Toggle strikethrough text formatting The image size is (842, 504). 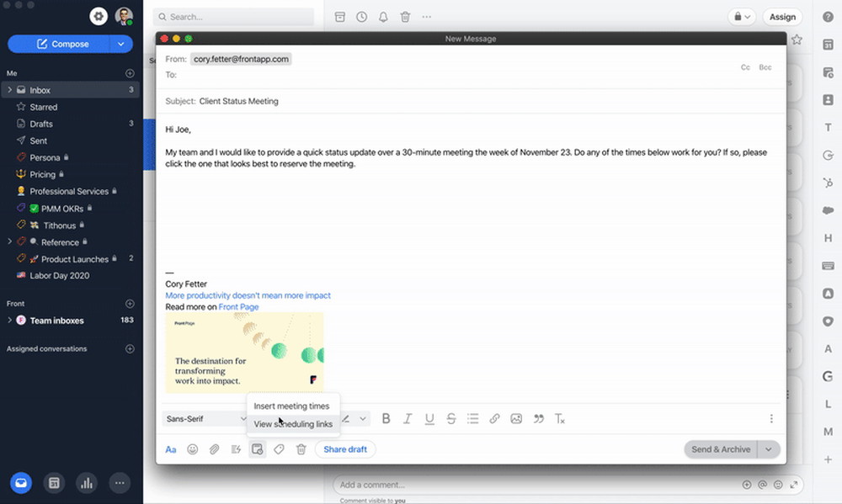tap(451, 419)
